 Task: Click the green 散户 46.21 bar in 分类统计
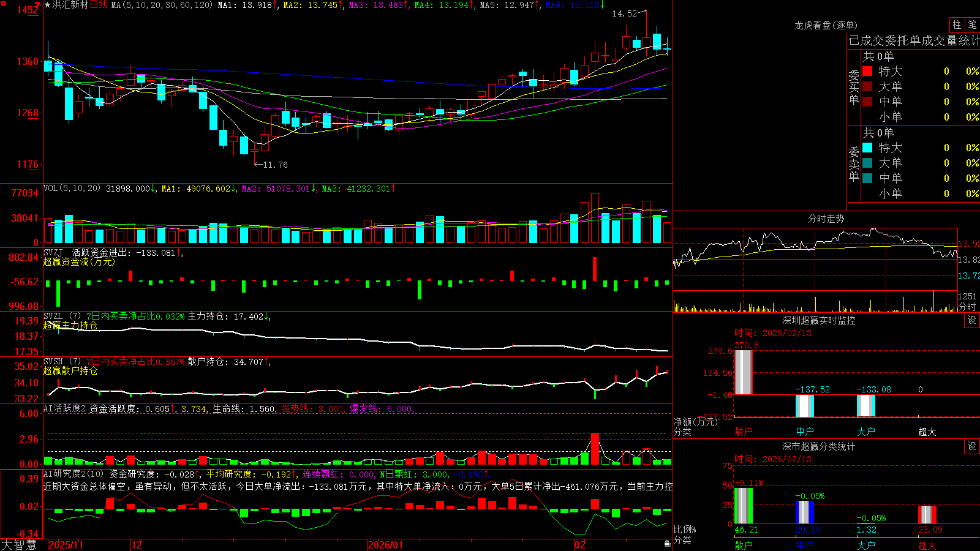(743, 506)
